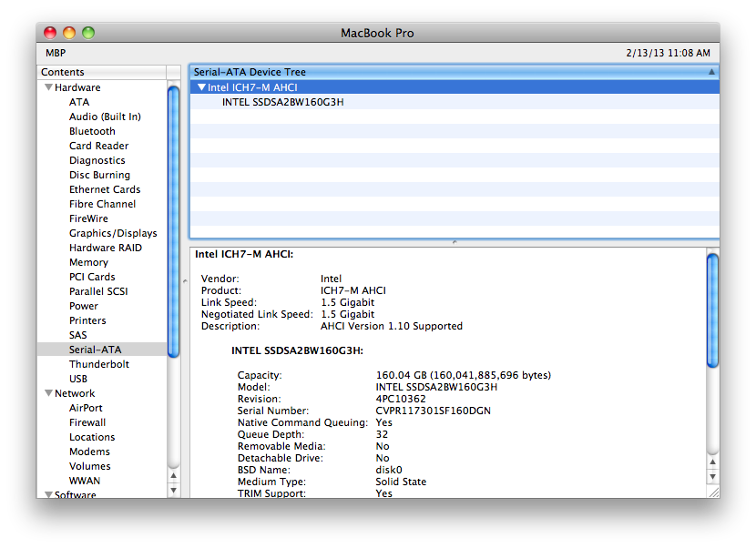Show Graphics/Displays information
Image resolution: width=756 pixels, height=548 pixels.
pos(113,233)
